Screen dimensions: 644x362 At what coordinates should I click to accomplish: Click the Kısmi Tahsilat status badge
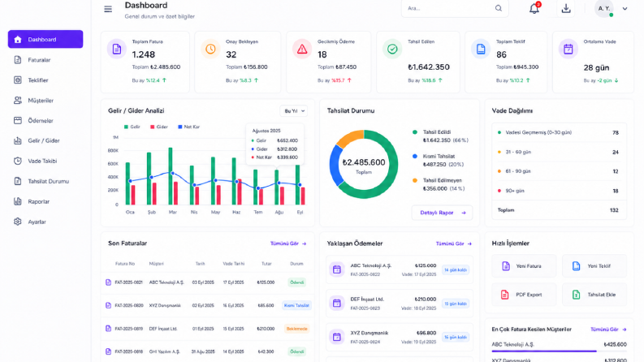click(296, 305)
